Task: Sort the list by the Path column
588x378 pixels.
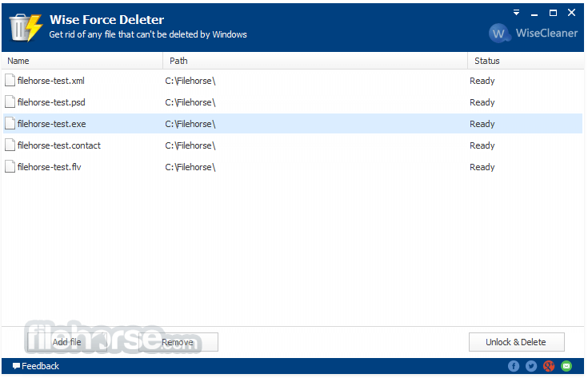Action: [315, 61]
